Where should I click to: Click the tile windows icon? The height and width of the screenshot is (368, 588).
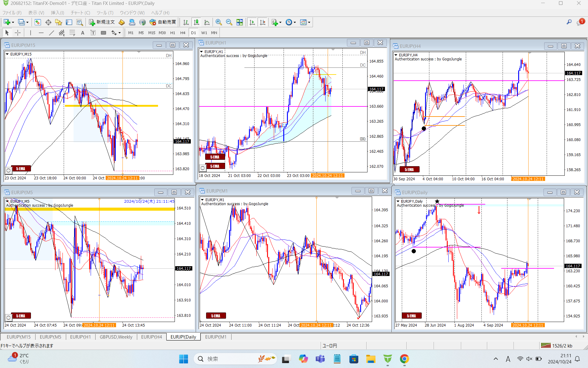pyautogui.click(x=239, y=22)
